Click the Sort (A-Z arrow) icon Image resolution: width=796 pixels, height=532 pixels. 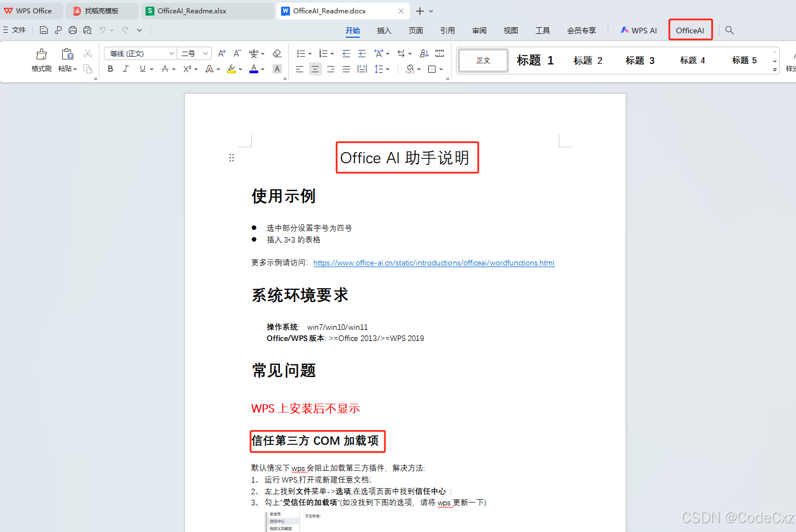point(424,53)
